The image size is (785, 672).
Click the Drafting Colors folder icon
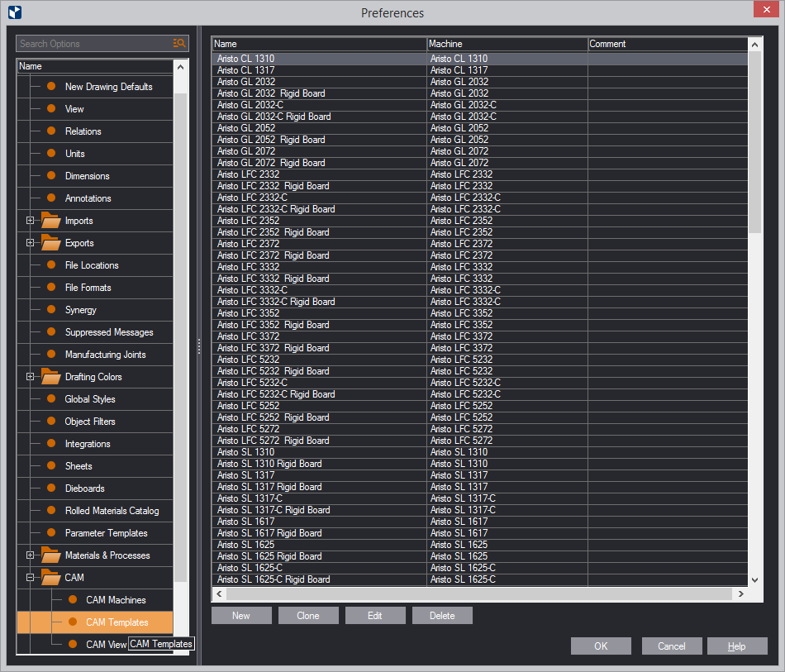[x=50, y=376]
